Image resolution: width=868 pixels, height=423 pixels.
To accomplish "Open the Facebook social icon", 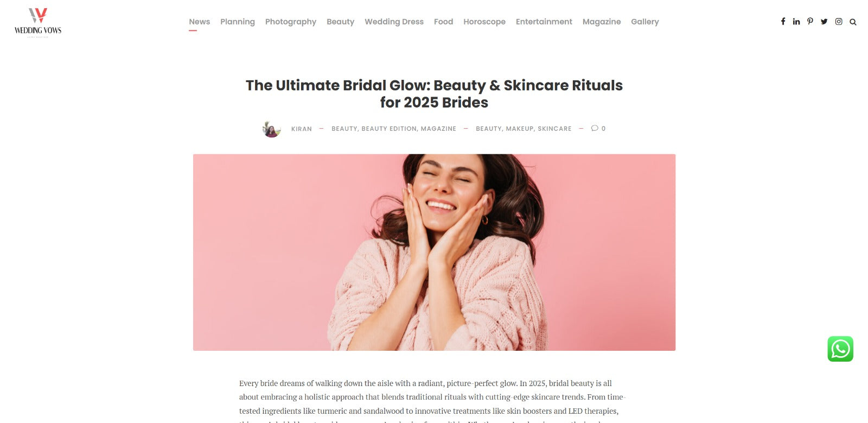I will 783,22.
